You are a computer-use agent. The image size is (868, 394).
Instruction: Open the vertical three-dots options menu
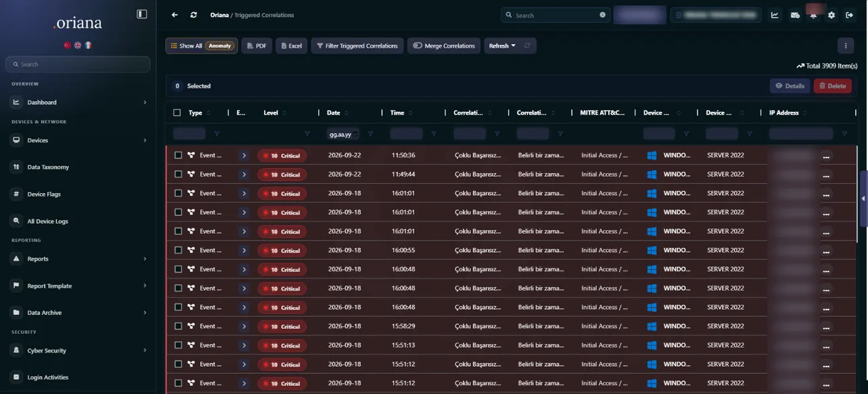(x=846, y=46)
